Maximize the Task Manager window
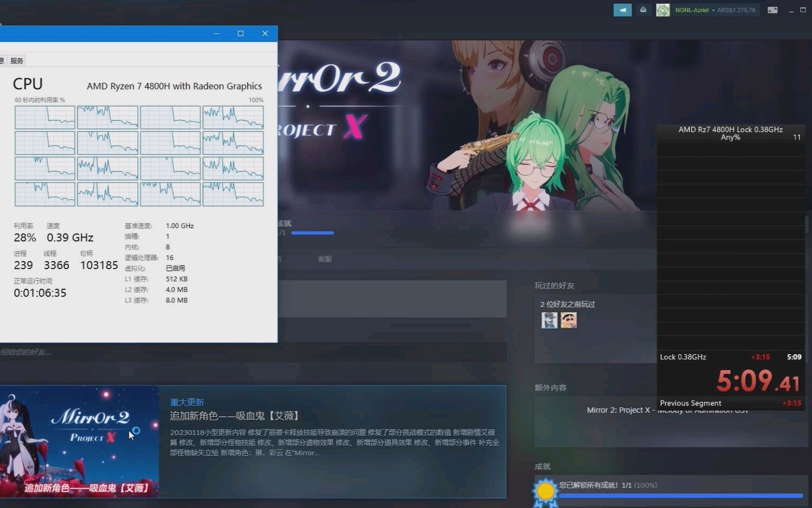 tap(241, 34)
